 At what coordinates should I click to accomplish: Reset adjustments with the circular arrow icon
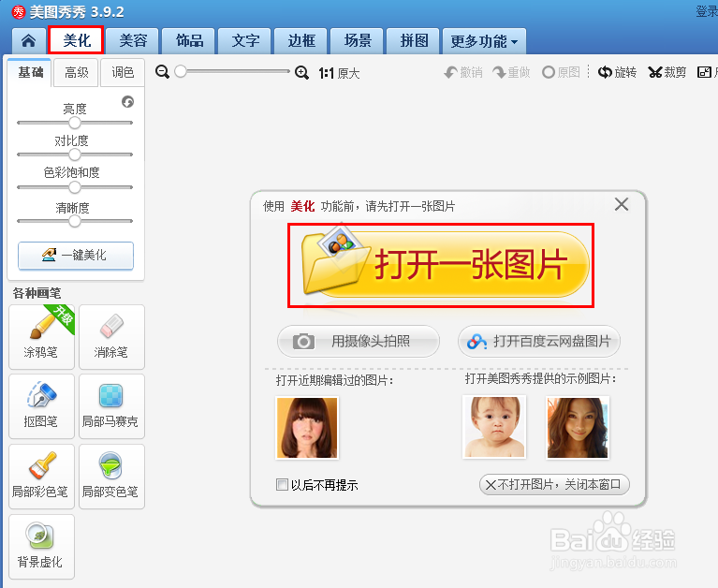pos(127,102)
